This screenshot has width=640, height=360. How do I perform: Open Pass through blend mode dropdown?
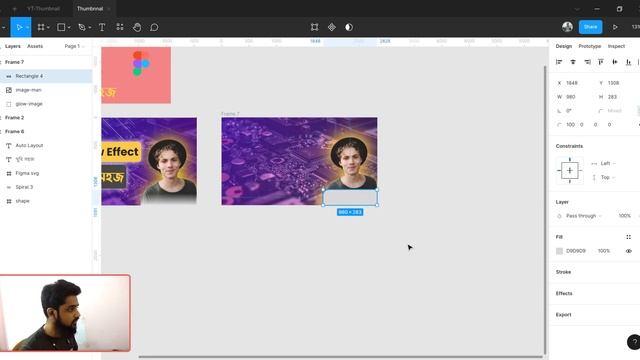point(583,216)
